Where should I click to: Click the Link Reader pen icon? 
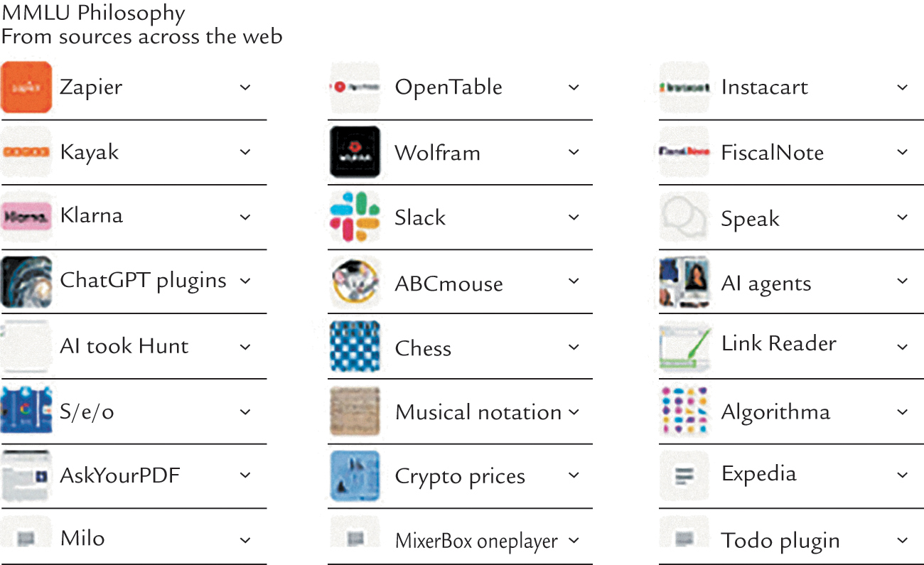point(684,346)
